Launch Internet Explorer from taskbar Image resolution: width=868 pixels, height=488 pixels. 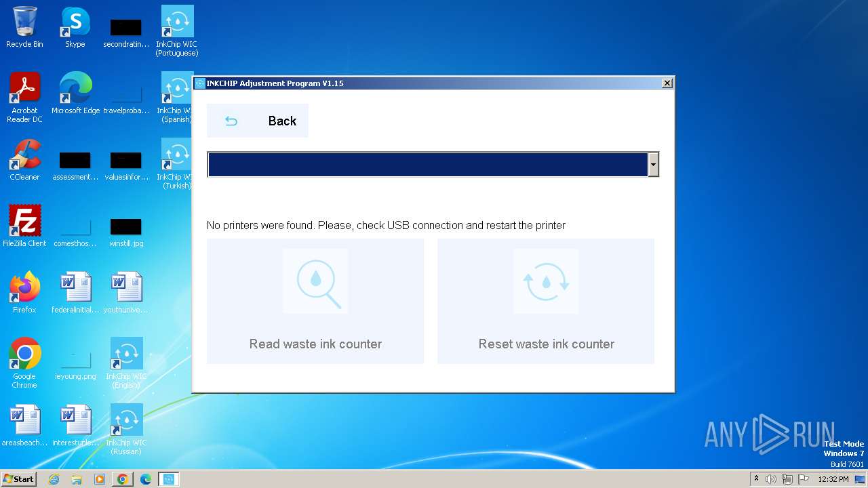click(54, 479)
